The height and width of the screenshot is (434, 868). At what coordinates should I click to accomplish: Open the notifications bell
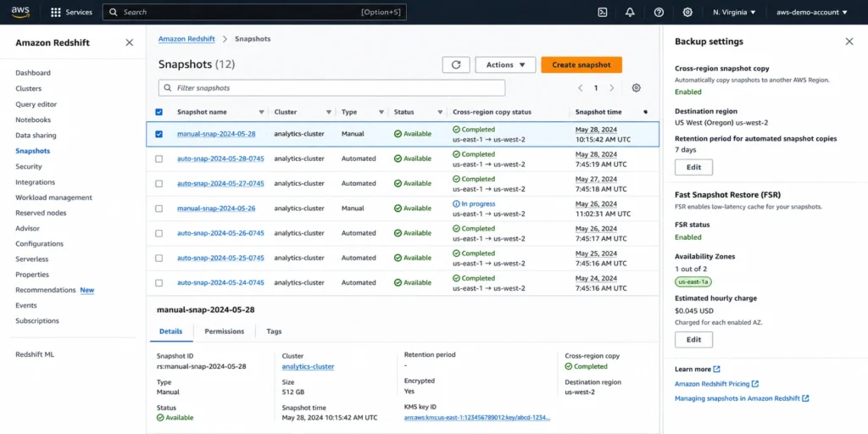[630, 12]
